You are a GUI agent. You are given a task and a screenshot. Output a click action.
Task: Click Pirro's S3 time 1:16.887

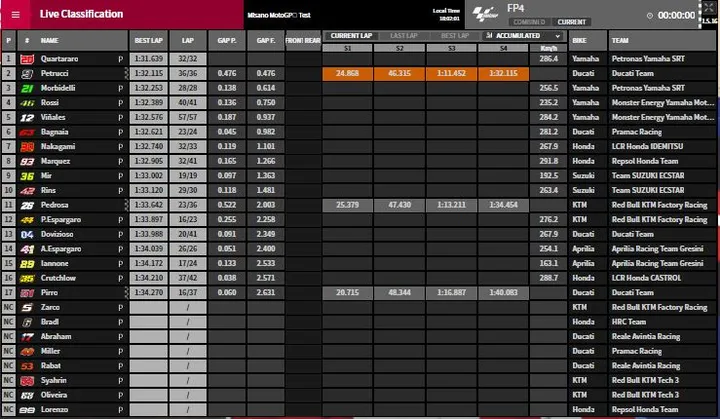click(x=451, y=293)
